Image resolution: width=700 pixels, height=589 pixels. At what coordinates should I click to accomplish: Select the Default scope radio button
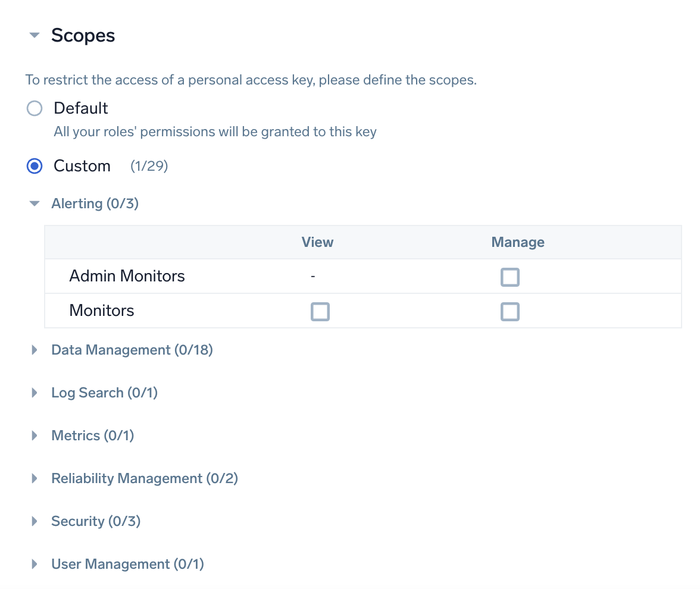coord(34,108)
